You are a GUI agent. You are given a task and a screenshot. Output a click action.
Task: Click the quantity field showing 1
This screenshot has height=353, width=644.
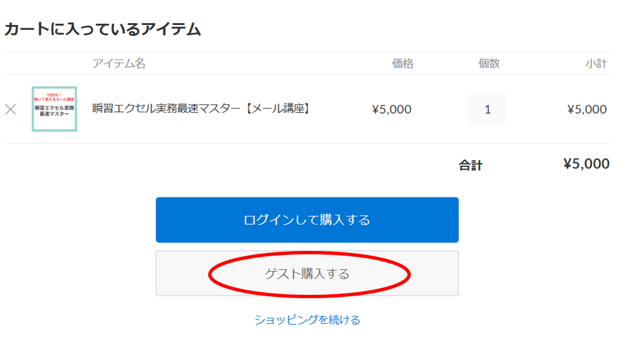tap(487, 110)
